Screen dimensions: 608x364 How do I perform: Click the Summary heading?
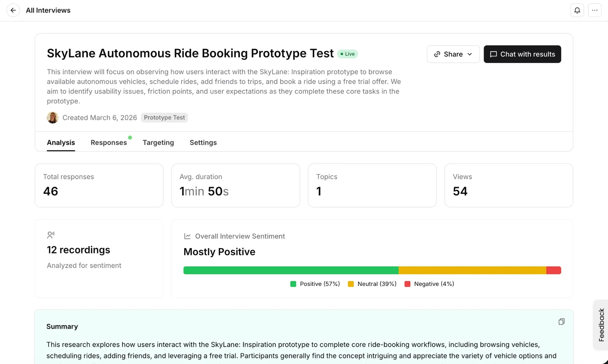click(x=62, y=326)
